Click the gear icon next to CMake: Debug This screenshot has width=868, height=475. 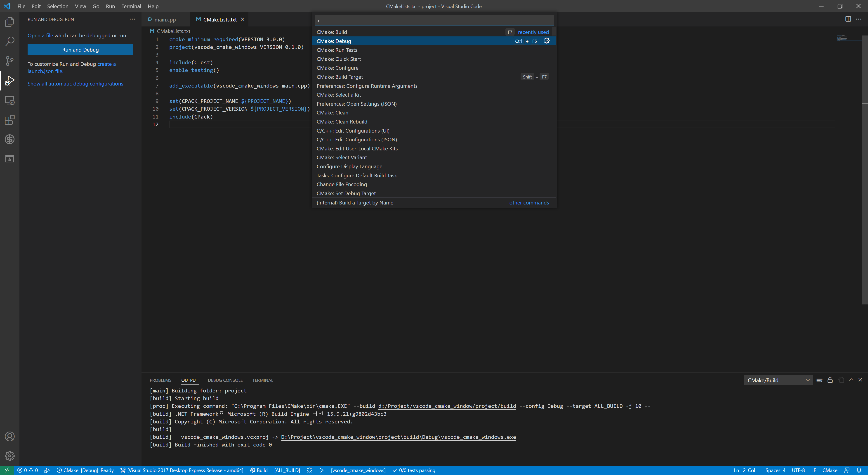coord(547,41)
